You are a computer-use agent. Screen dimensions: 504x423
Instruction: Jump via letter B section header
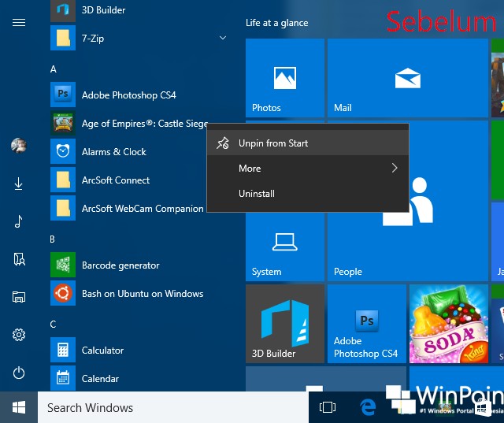(x=53, y=239)
